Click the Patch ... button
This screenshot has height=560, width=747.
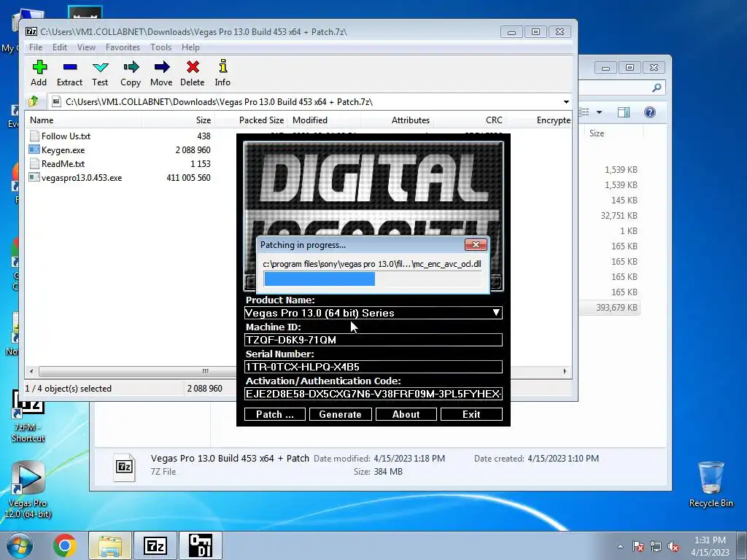pos(275,414)
